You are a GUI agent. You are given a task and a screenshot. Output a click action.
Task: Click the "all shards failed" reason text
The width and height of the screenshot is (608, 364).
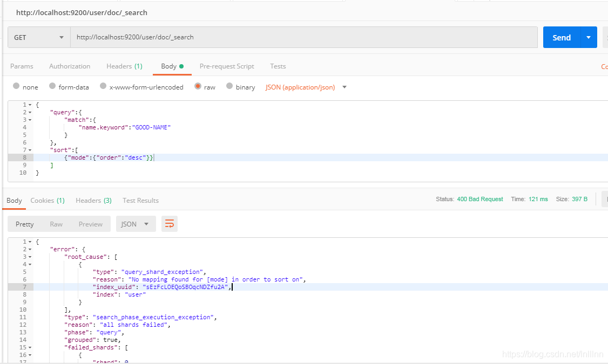tap(133, 325)
